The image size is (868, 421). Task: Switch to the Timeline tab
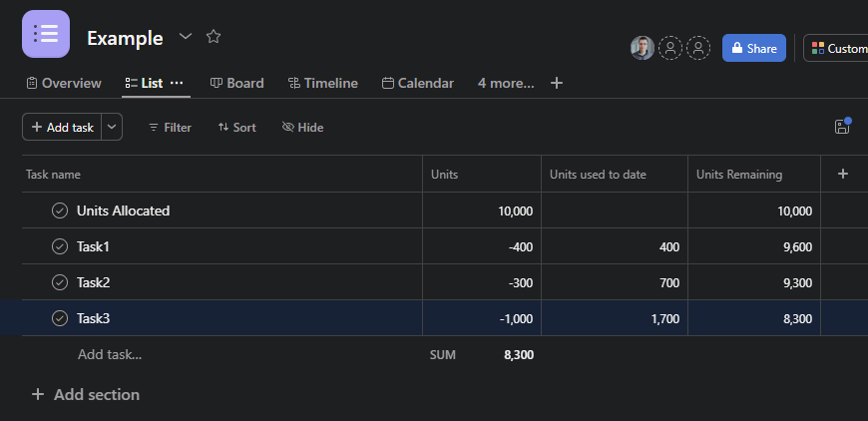click(322, 83)
